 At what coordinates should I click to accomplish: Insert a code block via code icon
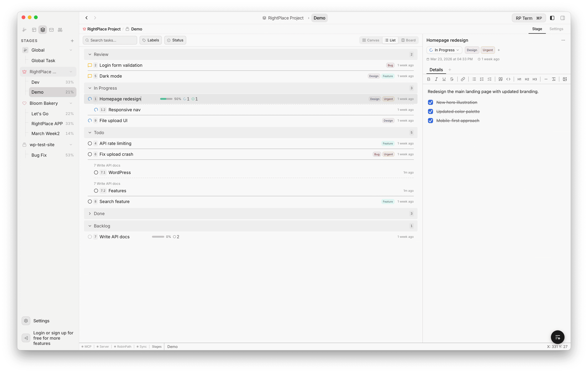tap(509, 79)
